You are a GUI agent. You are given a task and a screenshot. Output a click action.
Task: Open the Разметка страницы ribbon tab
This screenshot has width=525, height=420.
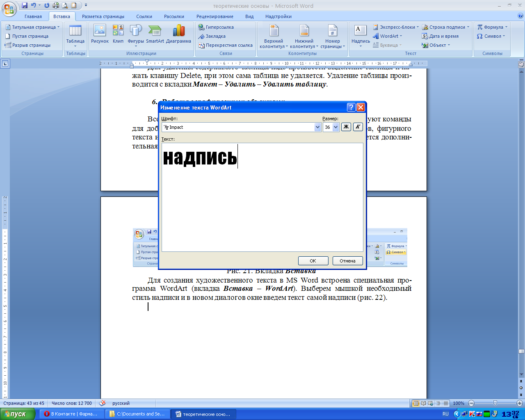[103, 16]
